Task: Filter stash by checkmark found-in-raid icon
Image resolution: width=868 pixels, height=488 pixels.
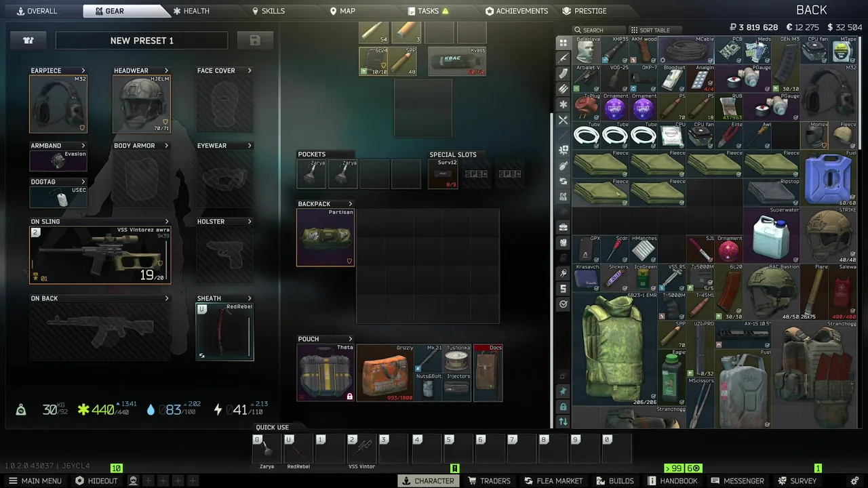Action: [563, 304]
